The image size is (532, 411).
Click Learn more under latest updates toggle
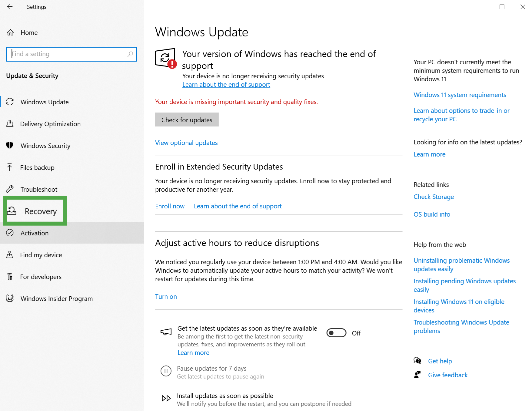[x=193, y=353]
